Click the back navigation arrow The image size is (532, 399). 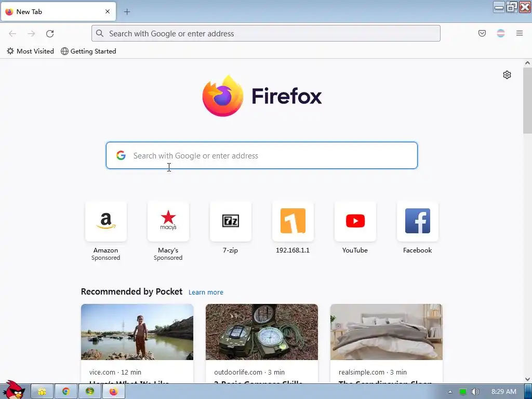point(12,34)
